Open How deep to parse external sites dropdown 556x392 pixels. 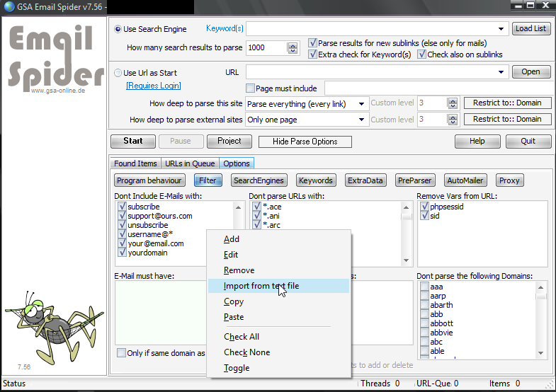tap(361, 120)
